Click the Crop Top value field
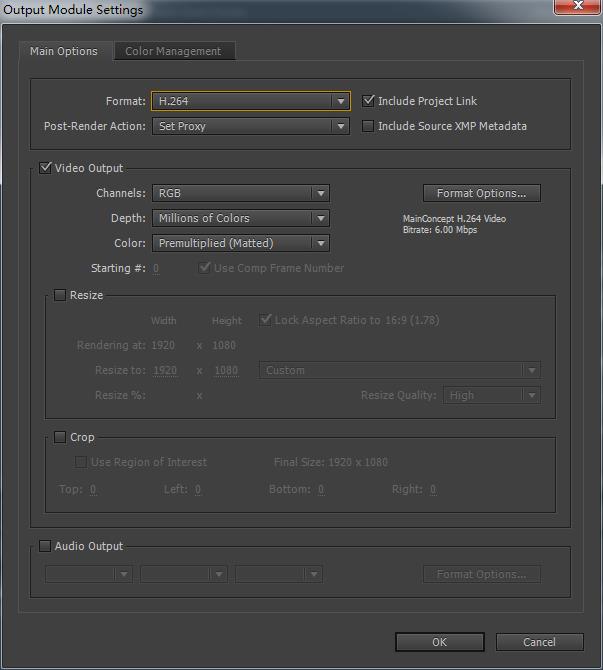 [93, 490]
